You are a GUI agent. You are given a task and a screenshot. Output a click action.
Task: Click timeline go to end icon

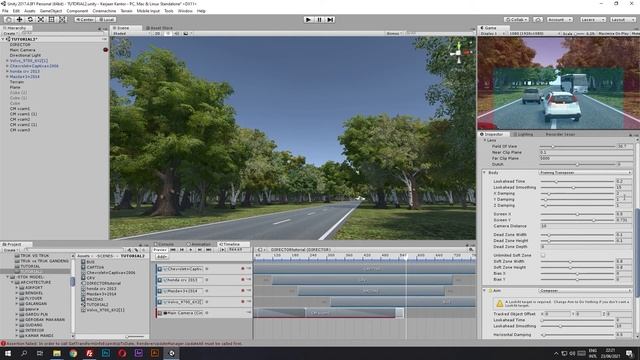tap(209, 249)
